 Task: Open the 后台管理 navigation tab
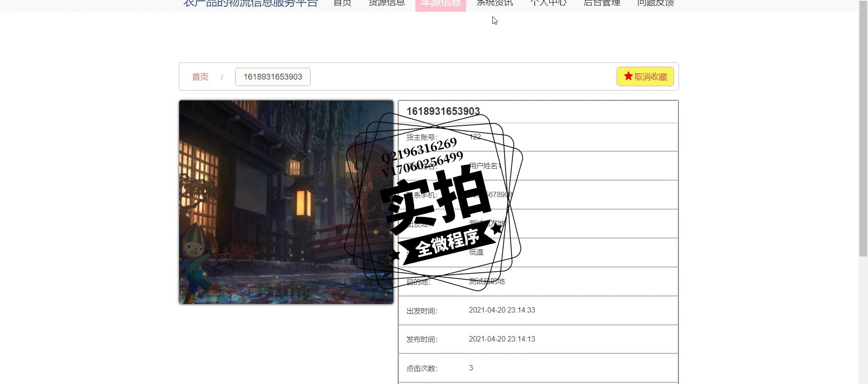(602, 3)
